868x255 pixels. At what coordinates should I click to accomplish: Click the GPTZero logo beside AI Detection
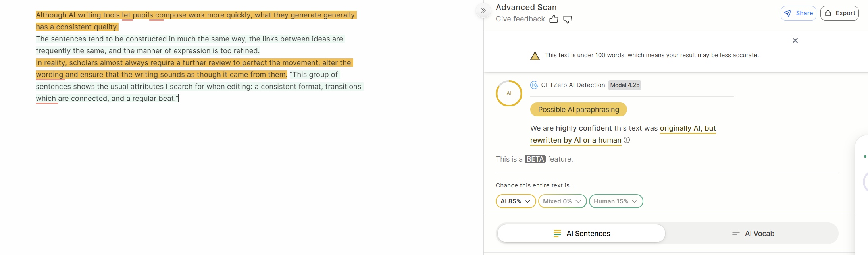tap(533, 85)
